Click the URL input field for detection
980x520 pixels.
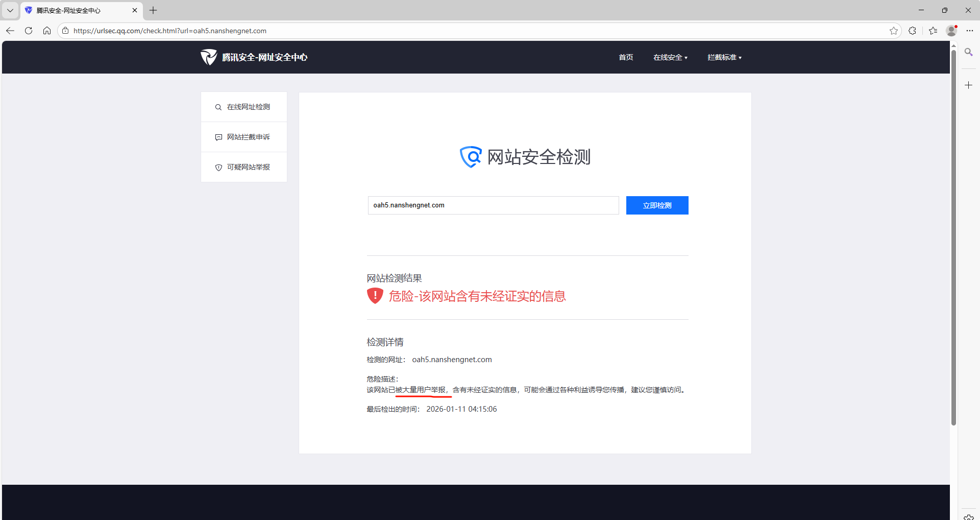pos(493,205)
